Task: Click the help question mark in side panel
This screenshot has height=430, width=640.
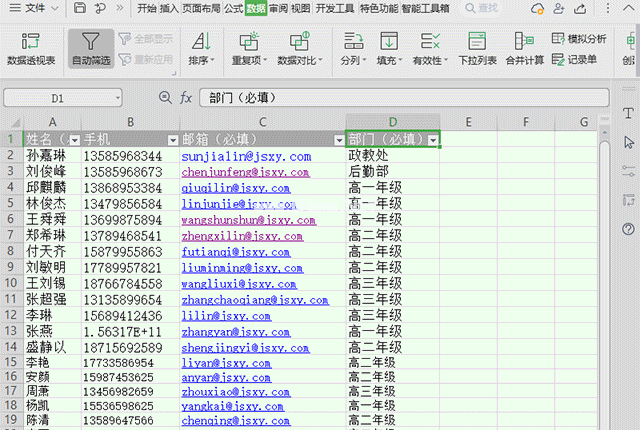Action: (629, 229)
